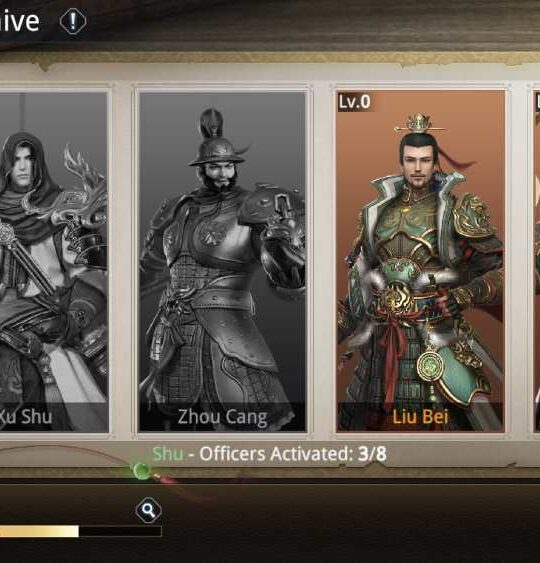Image resolution: width=540 pixels, height=563 pixels.
Task: Click the Lv.0 badge on Liu Bei's card
Action: [x=354, y=102]
